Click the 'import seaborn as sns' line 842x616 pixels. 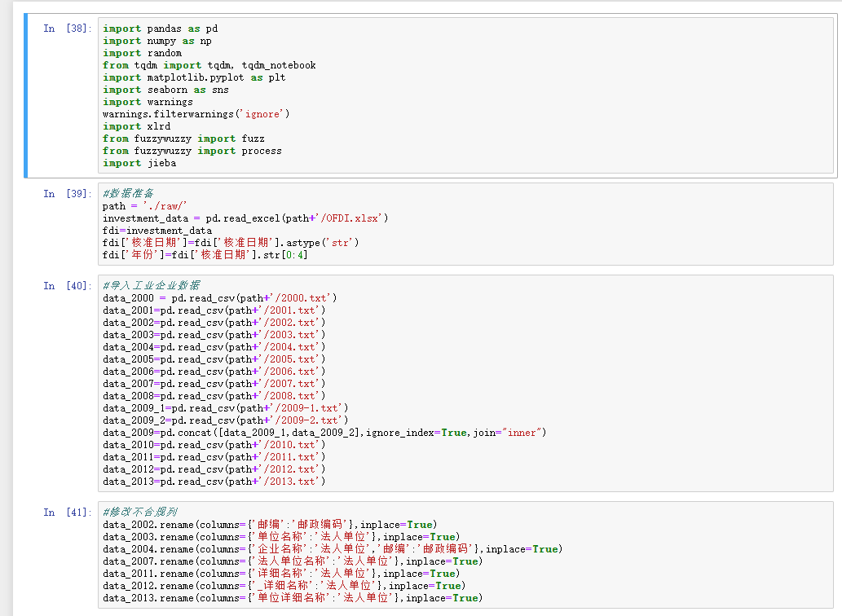pyautogui.click(x=165, y=90)
